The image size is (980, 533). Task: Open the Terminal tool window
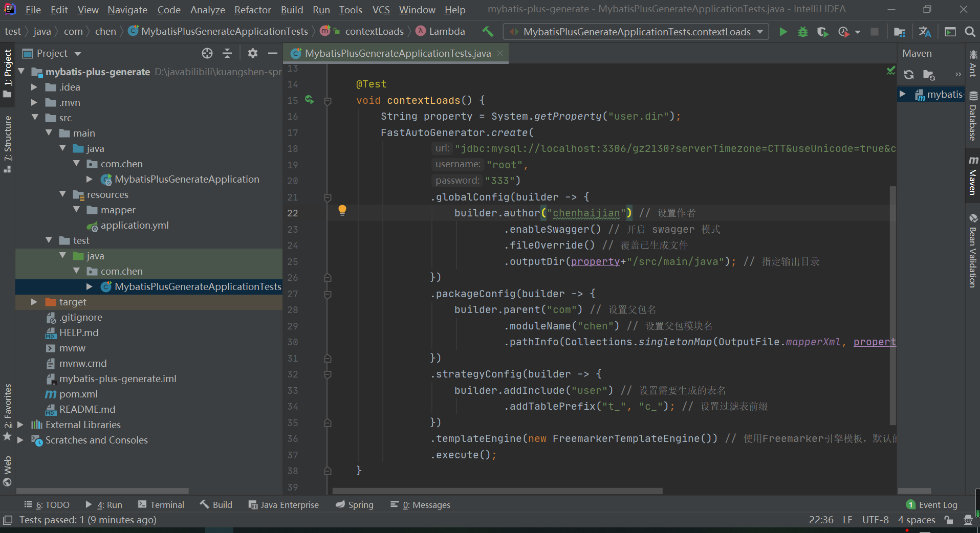161,505
